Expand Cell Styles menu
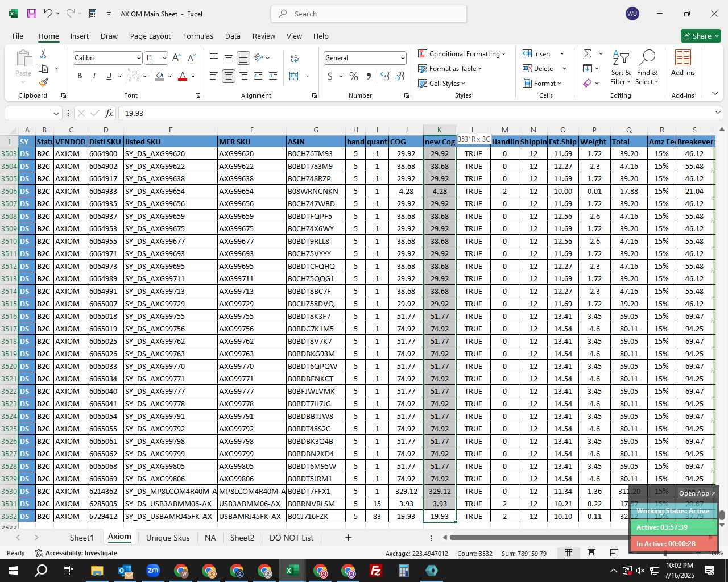 click(x=442, y=83)
